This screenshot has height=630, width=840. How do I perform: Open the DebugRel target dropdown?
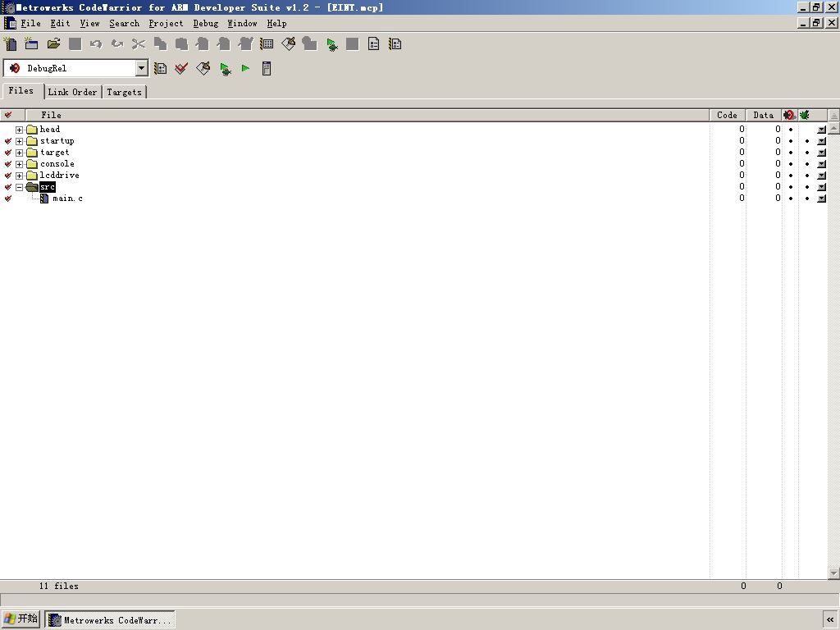tap(141, 68)
